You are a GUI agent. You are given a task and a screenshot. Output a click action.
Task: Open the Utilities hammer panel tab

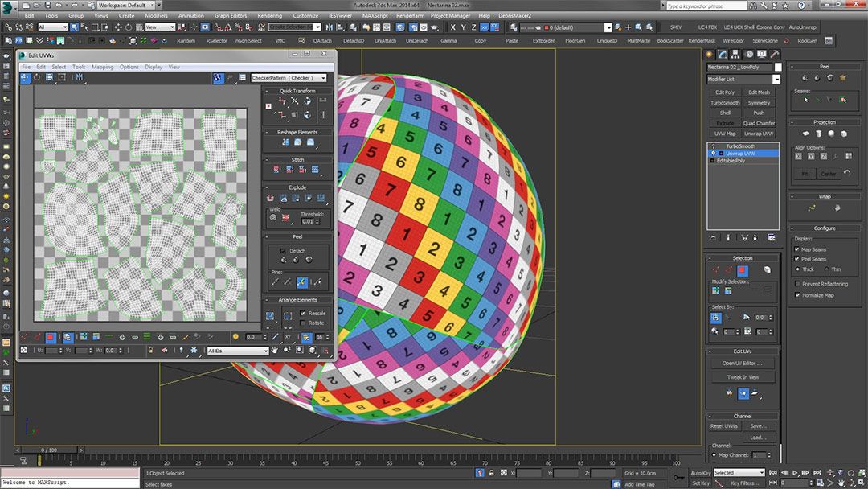pyautogui.click(x=775, y=54)
